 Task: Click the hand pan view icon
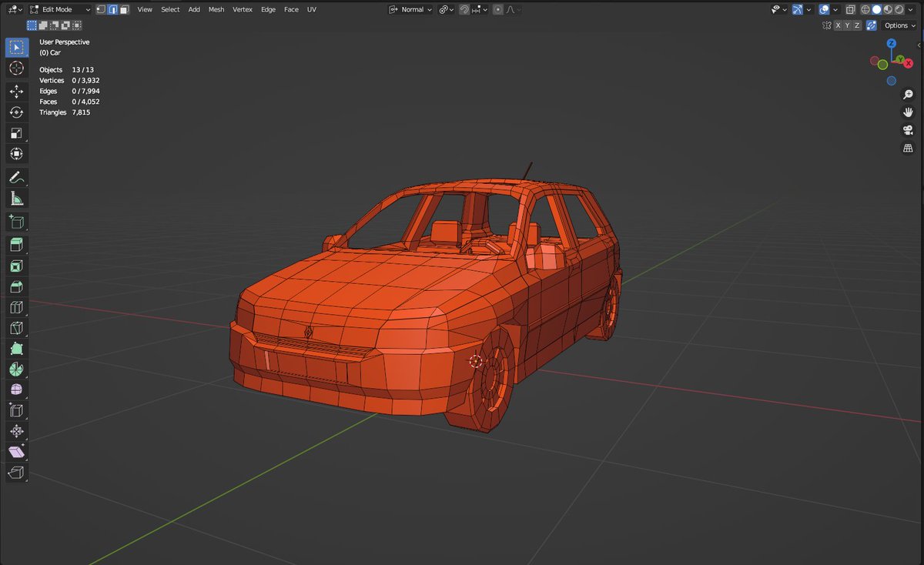point(908,112)
